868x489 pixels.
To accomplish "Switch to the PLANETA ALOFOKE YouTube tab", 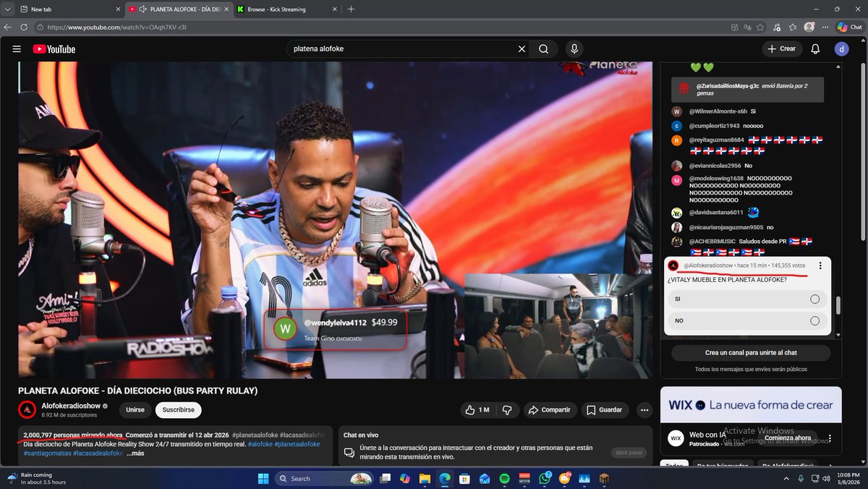I will pos(179,9).
